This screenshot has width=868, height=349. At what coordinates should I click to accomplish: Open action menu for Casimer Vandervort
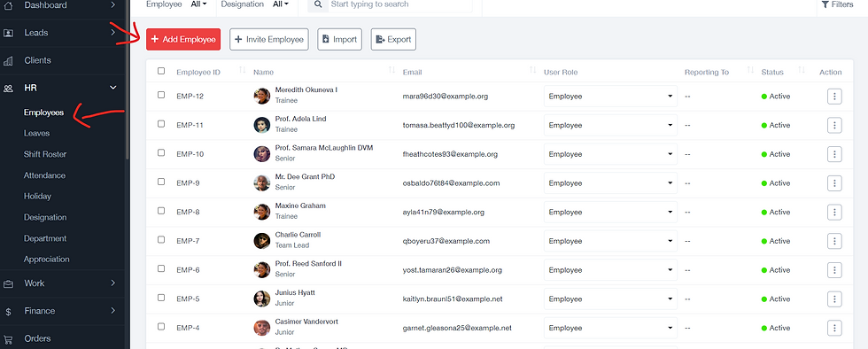834,328
